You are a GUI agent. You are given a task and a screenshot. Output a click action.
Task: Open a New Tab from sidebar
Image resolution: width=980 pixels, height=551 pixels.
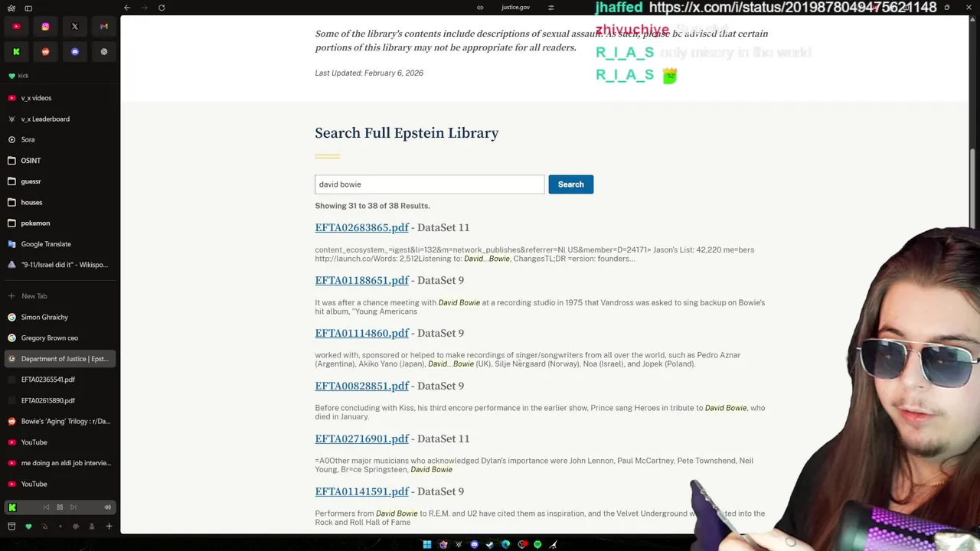[60, 296]
